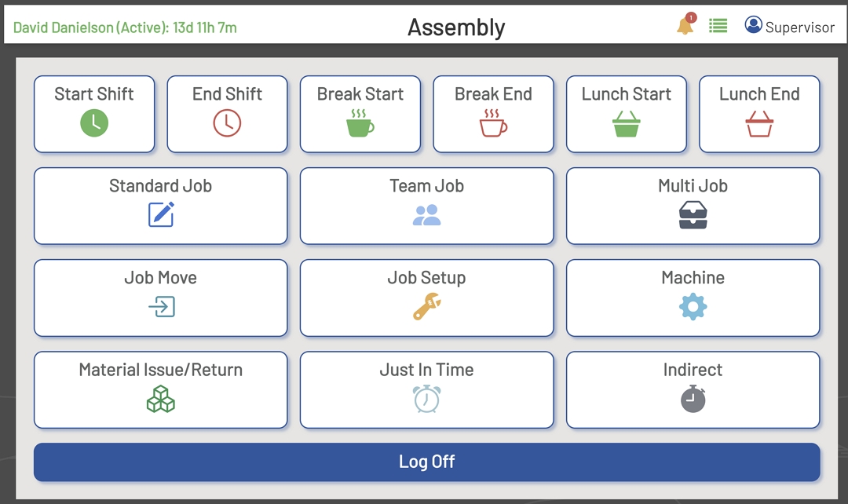The image size is (848, 504).
Task: Tap the alarm clock icon under Just In Time
Action: pos(426,400)
